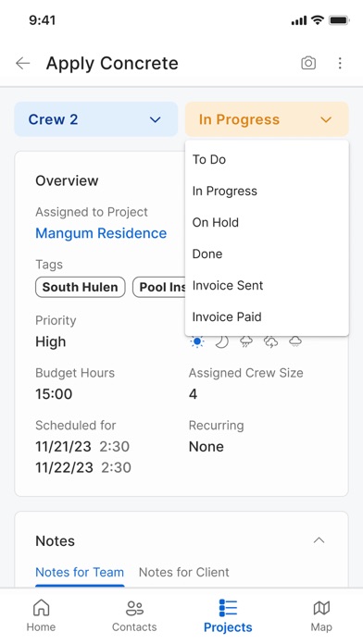Collapse the Notes section chevron

pos(319,540)
